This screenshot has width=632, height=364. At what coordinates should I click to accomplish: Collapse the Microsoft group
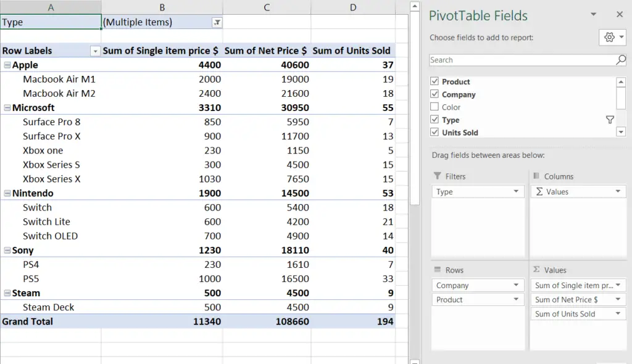(7, 107)
